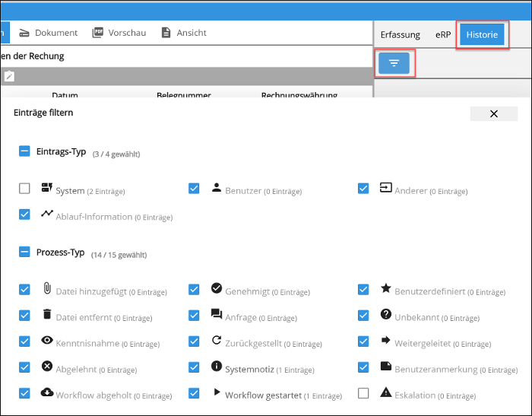The image size is (532, 416).
Task: Uncheck the Workflow gestartet checkbox
Action: [x=194, y=393]
